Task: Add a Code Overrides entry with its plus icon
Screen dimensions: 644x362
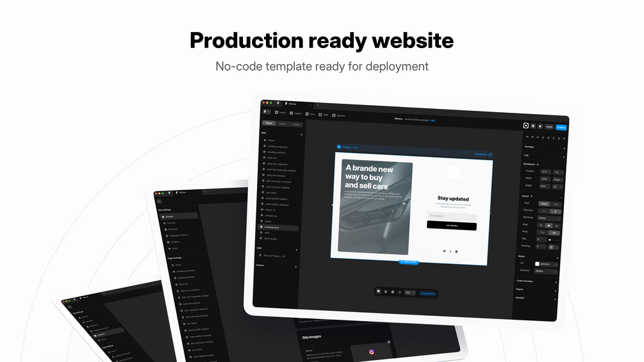Action: (x=556, y=283)
